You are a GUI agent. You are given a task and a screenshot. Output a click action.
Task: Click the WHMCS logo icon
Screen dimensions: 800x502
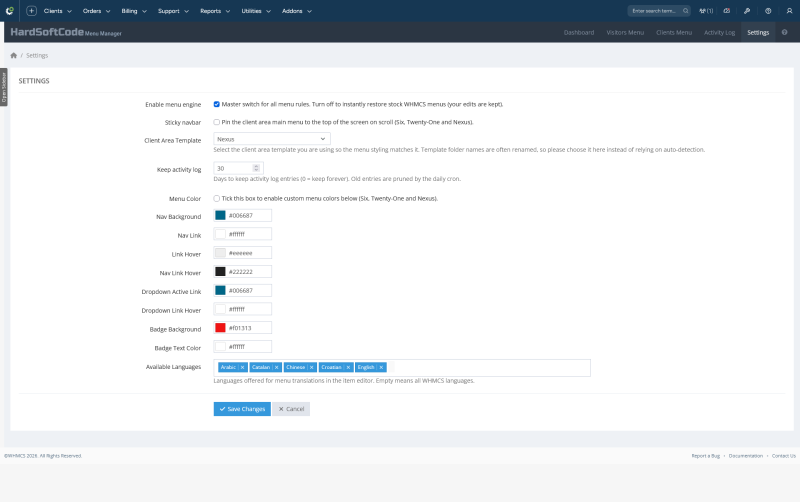(10, 11)
